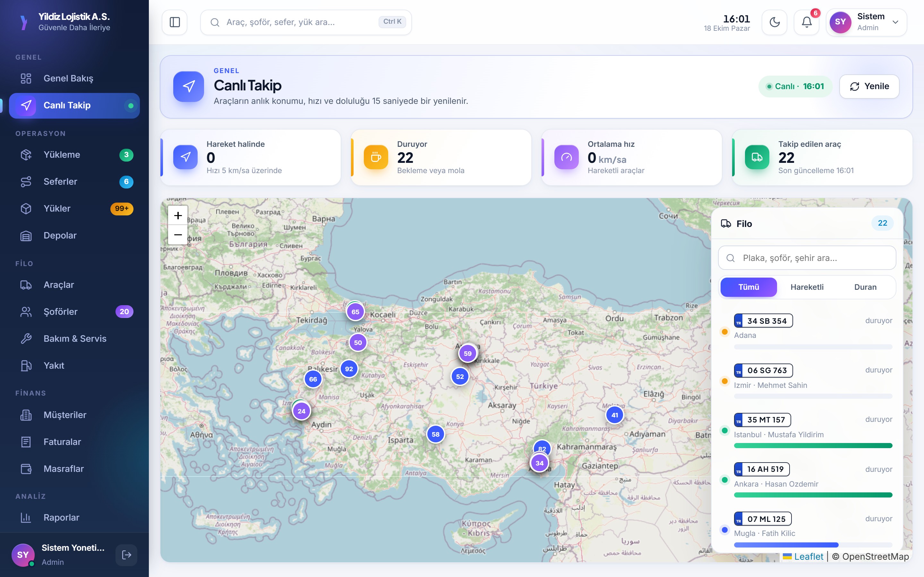Image resolution: width=924 pixels, height=577 pixels.
Task: Switch to dark mode moon icon
Action: coord(774,22)
